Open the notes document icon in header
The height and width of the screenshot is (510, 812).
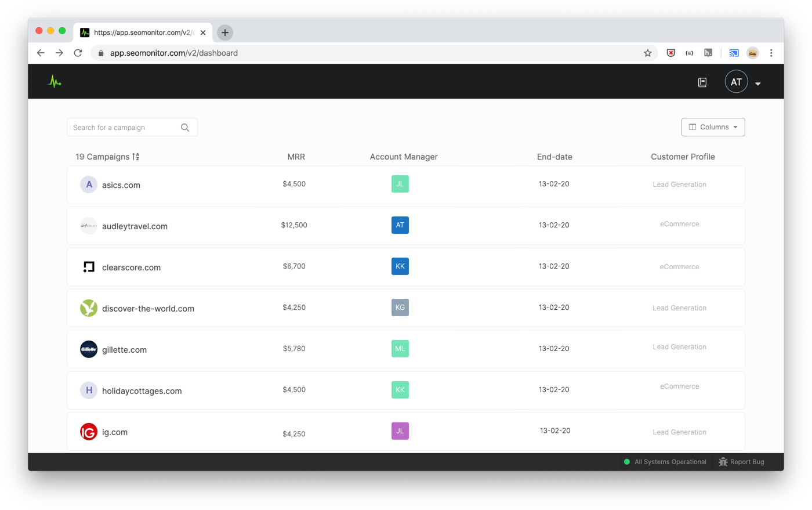coord(702,82)
